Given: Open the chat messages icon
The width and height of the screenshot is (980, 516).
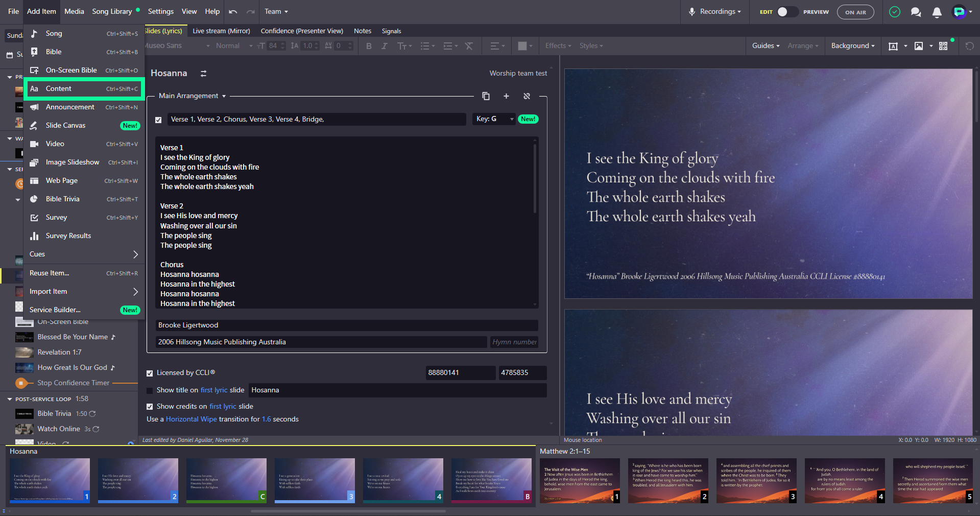Looking at the screenshot, I should [x=916, y=12].
